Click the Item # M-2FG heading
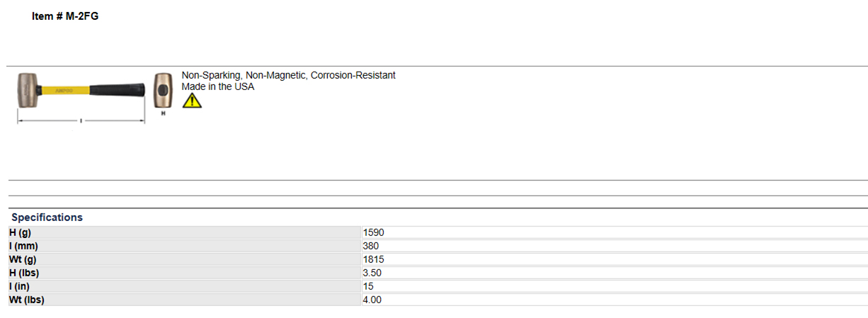Screen dimensions: 868x318 pyautogui.click(x=65, y=16)
